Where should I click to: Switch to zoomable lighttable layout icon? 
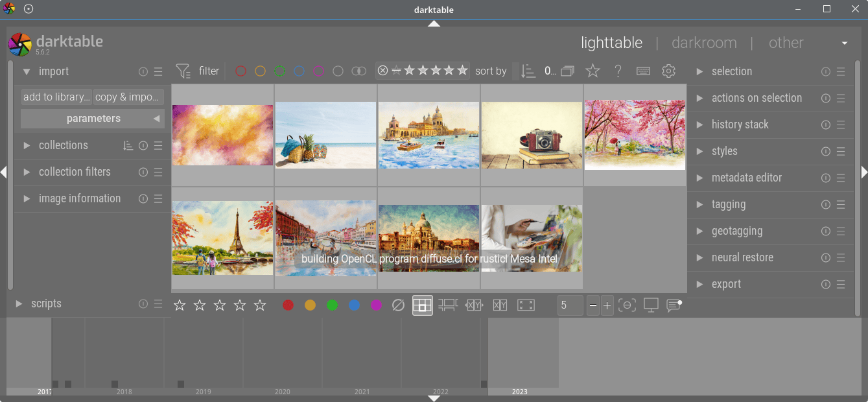click(448, 305)
